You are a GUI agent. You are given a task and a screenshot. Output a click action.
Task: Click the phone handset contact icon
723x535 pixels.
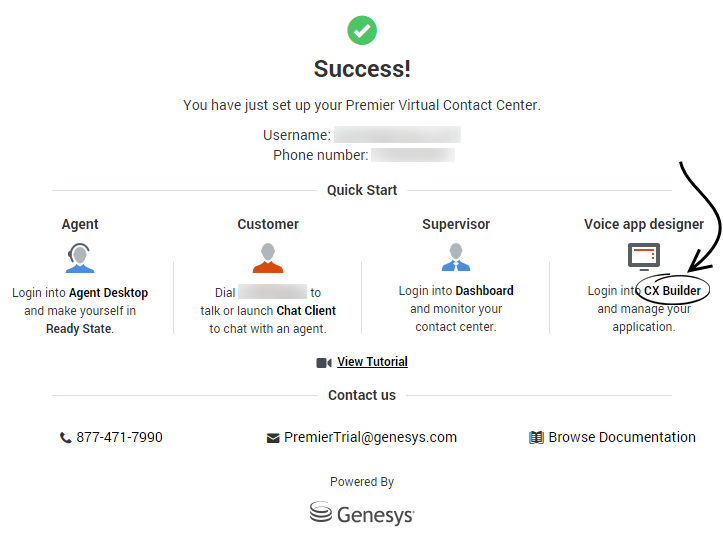66,438
